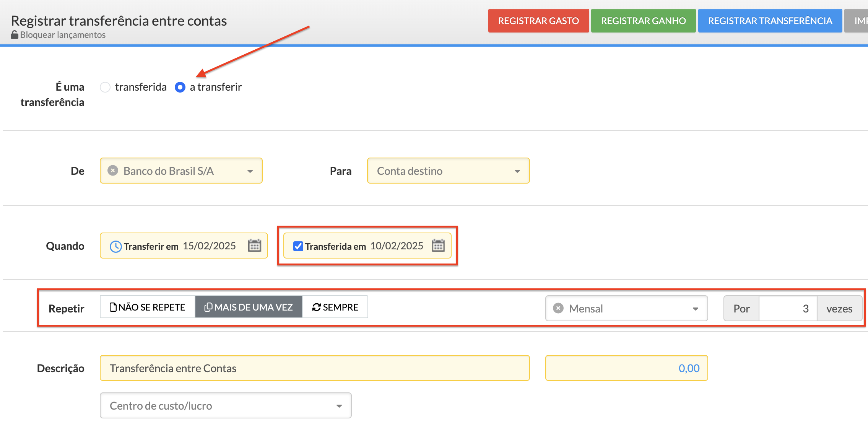Screen dimensions: 868x423
Task: Expand the Mensal frequency dropdown arrow
Action: pyautogui.click(x=696, y=309)
